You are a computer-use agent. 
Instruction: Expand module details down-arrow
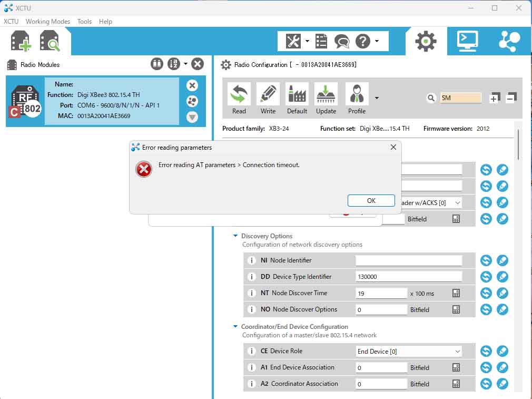tap(192, 117)
